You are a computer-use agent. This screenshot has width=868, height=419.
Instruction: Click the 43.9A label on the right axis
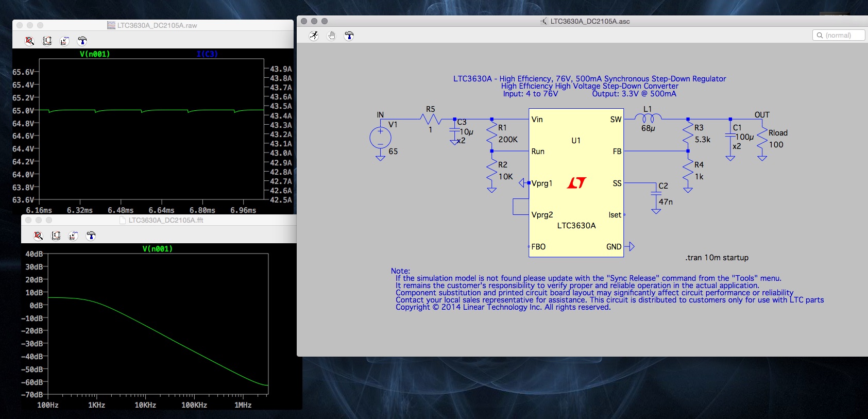point(281,69)
